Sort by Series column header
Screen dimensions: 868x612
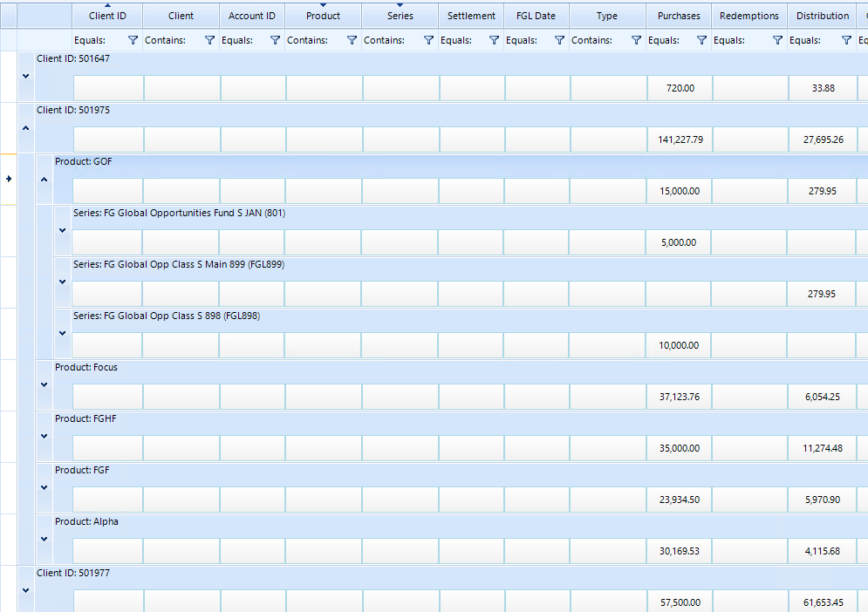coord(400,16)
